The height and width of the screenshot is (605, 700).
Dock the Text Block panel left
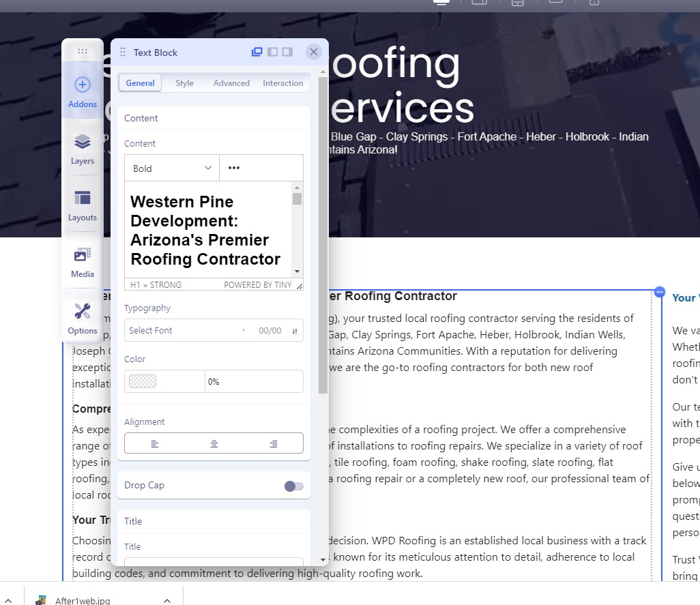click(x=272, y=52)
